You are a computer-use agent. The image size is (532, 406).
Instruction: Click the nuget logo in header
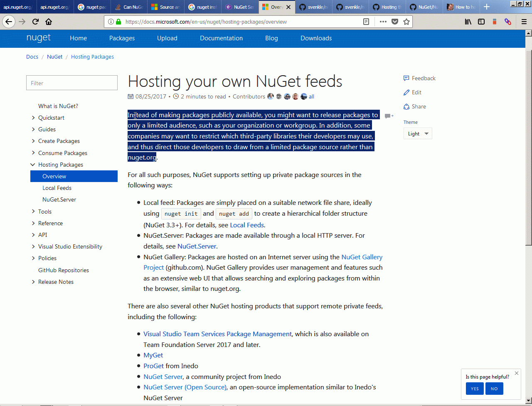pos(38,38)
